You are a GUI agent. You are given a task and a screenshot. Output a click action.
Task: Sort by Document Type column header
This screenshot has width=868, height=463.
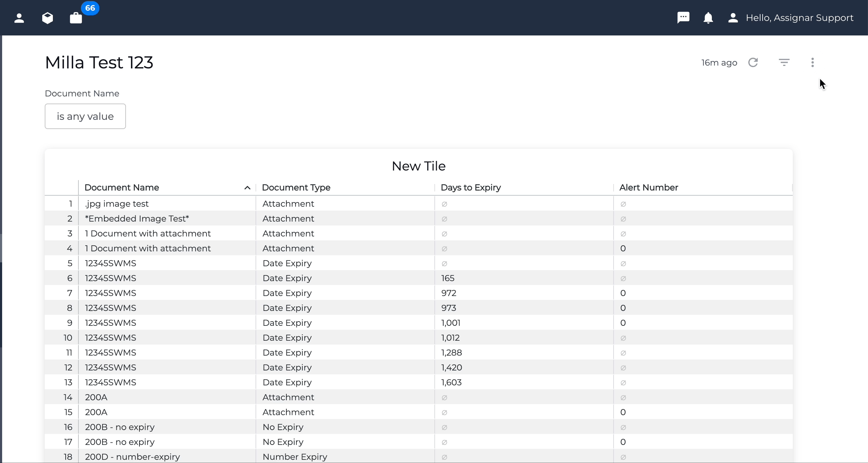pyautogui.click(x=296, y=187)
